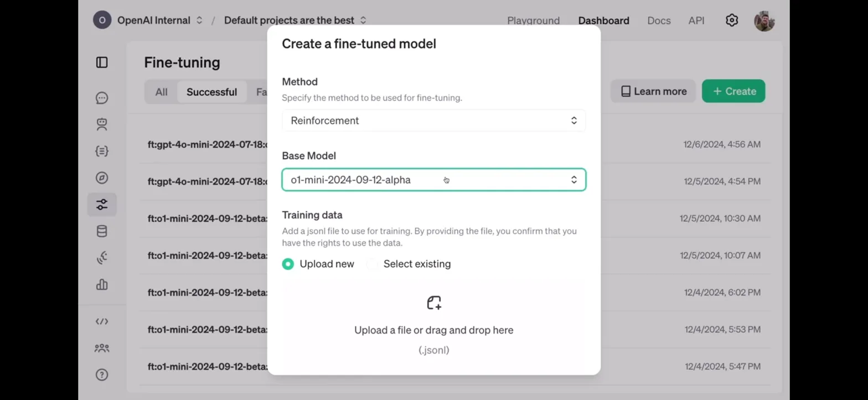Click the Learn more button
Screen dimensions: 868x400
pyautogui.click(x=653, y=91)
